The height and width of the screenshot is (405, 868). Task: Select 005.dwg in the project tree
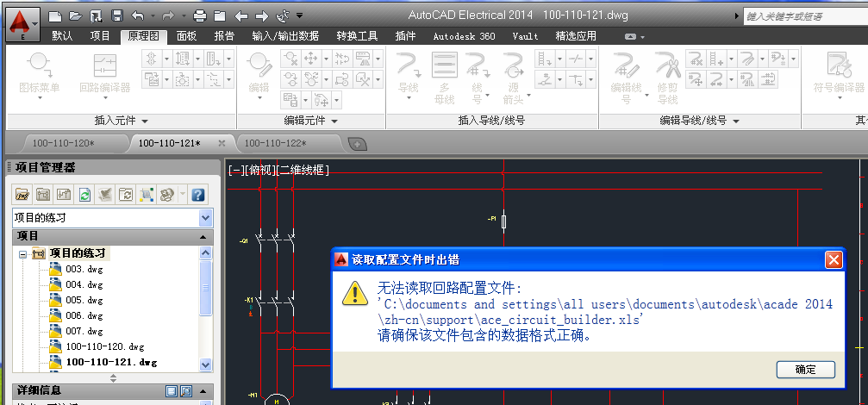(84, 300)
